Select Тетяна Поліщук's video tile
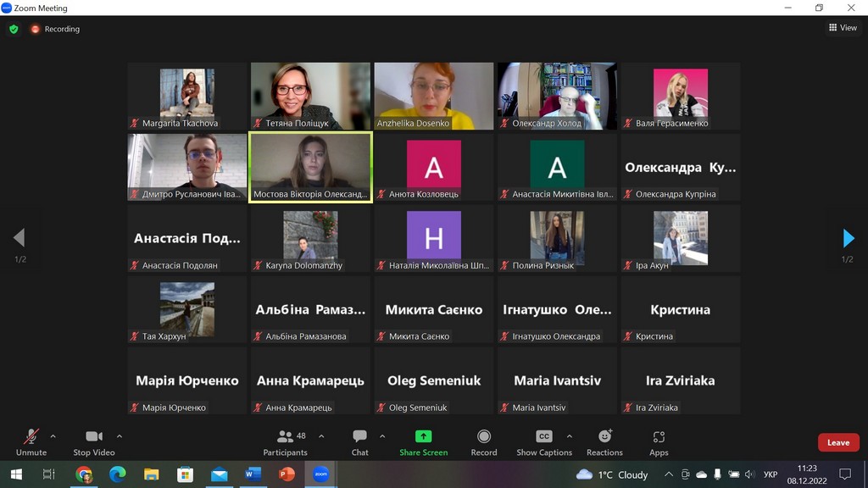Screen dimensions: 868x488 click(310, 96)
